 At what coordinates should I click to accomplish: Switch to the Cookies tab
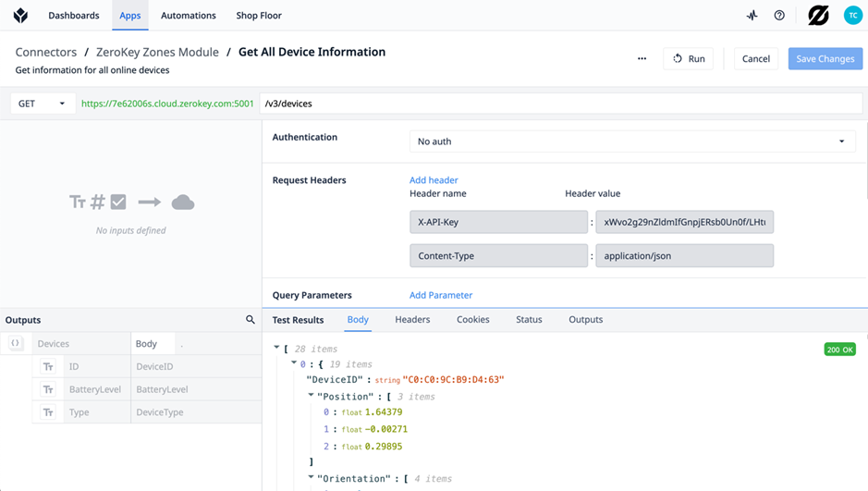point(472,319)
